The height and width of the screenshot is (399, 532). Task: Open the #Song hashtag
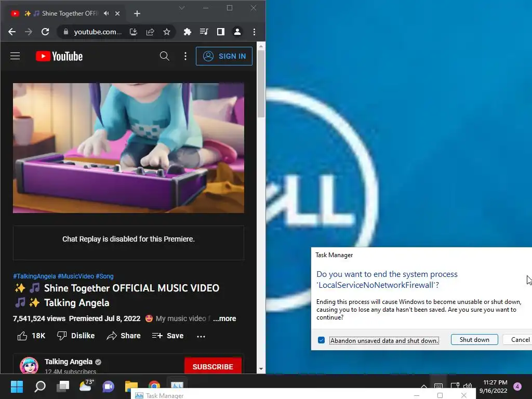[x=104, y=276]
